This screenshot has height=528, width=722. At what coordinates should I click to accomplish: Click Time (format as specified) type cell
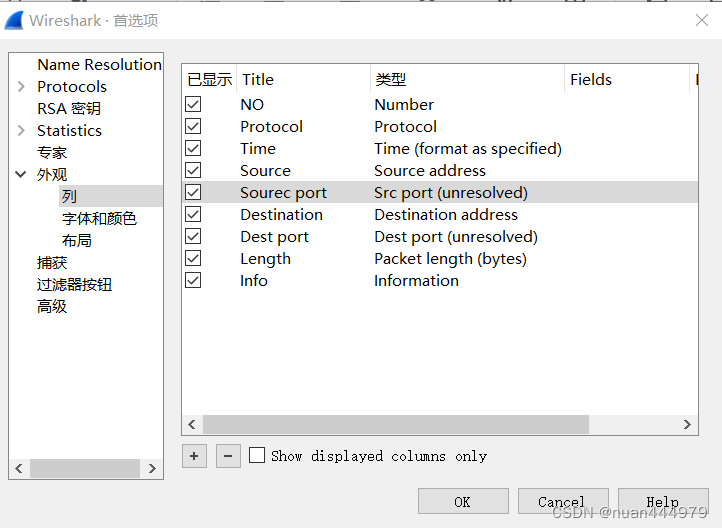coord(468,149)
